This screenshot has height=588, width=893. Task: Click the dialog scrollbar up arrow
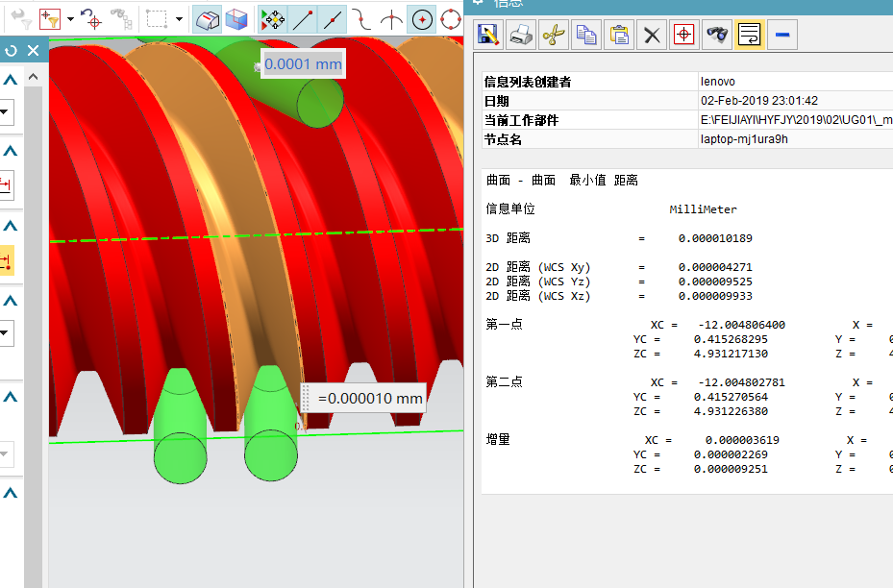click(33, 77)
